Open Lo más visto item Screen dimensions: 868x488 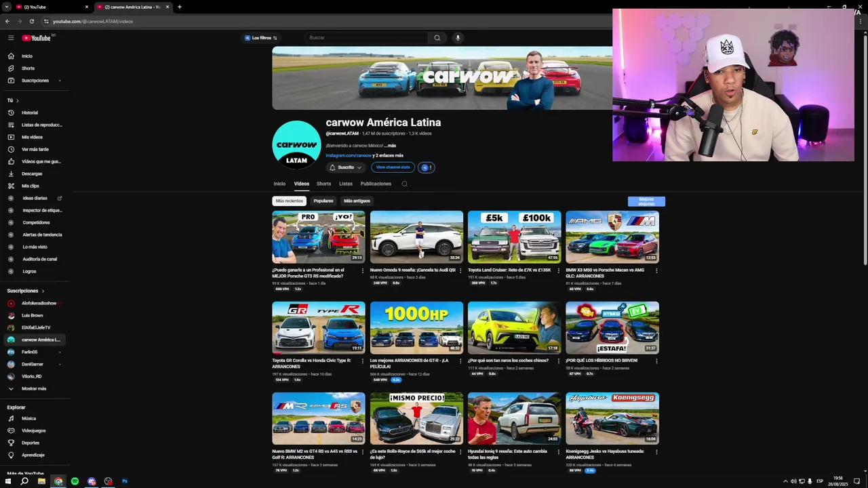coord(35,247)
